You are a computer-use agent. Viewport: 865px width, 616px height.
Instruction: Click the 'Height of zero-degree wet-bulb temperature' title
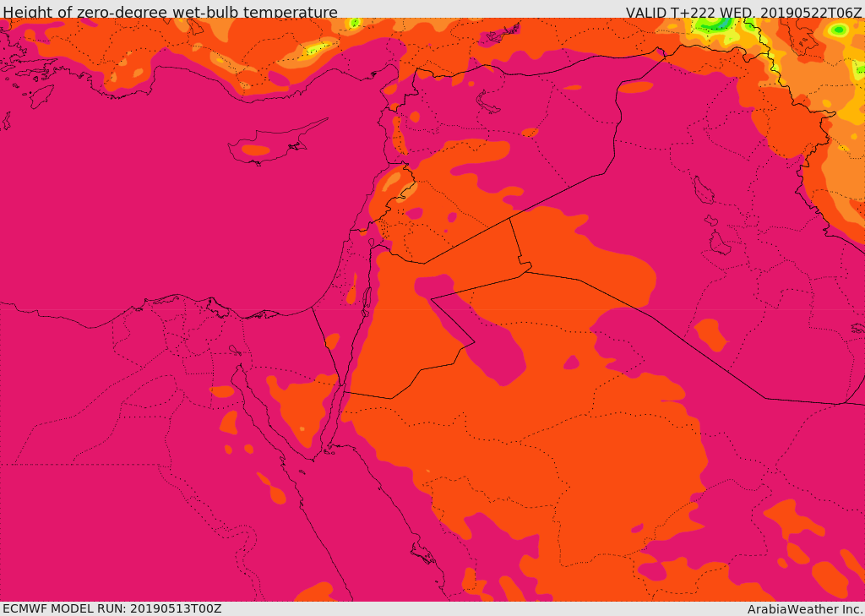(x=170, y=12)
